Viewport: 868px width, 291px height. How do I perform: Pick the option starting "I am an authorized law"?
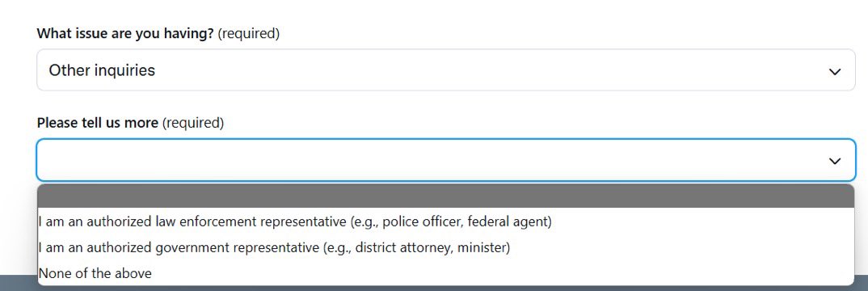[445, 221]
